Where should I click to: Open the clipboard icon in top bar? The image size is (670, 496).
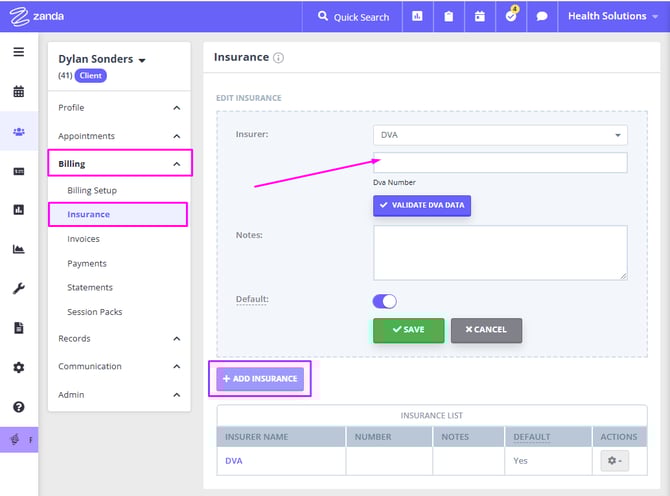point(449,16)
